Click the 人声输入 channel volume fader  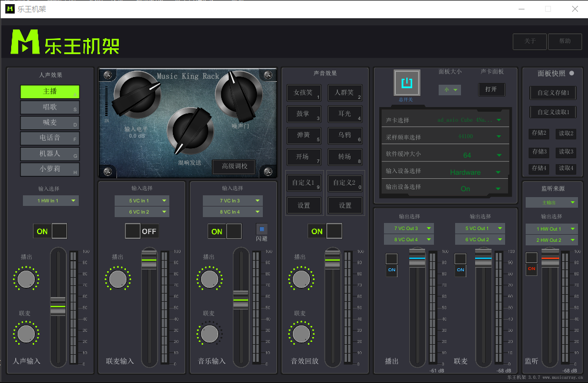pyautogui.click(x=58, y=306)
